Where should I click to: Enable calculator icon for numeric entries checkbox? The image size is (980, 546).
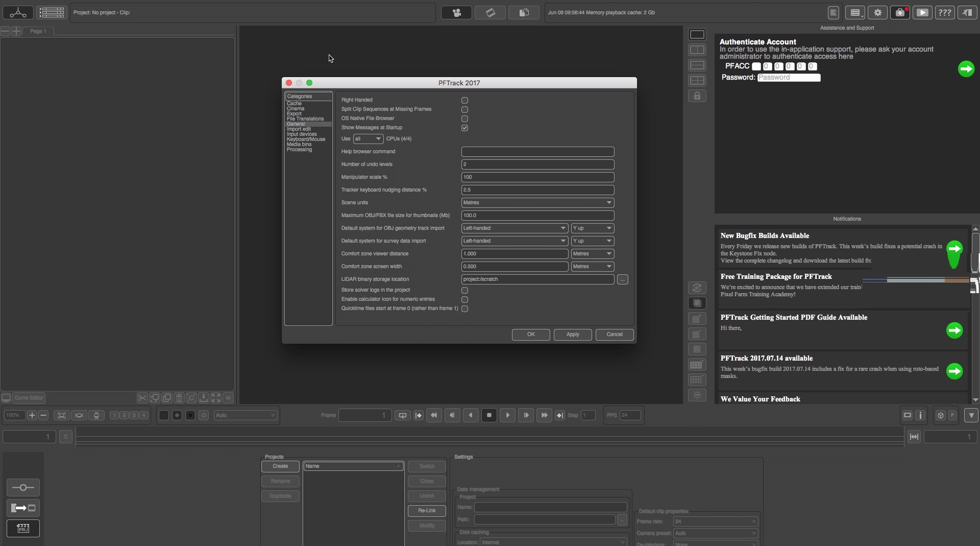click(464, 299)
